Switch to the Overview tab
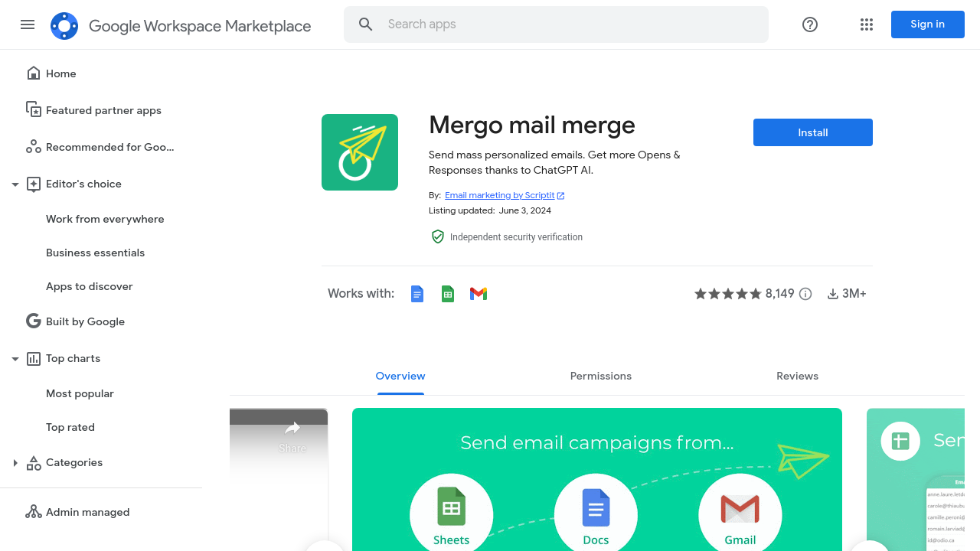Viewport: 980px width, 551px height. click(x=400, y=376)
